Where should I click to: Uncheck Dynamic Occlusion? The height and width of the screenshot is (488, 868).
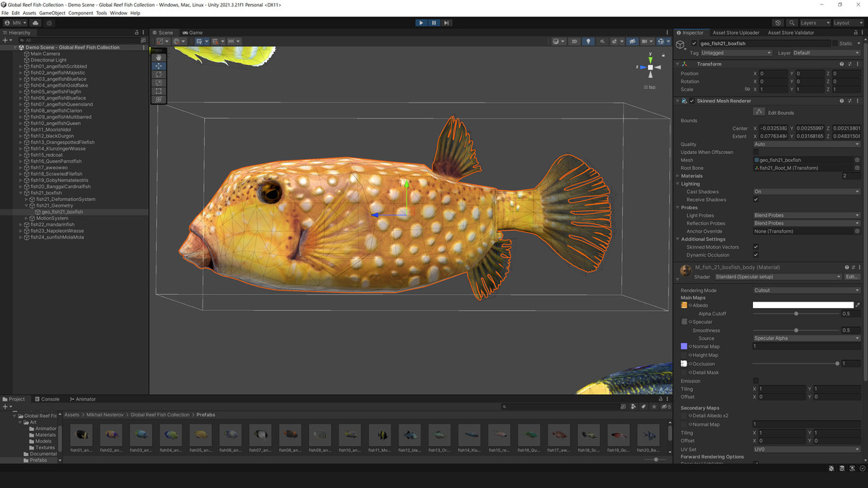[757, 254]
